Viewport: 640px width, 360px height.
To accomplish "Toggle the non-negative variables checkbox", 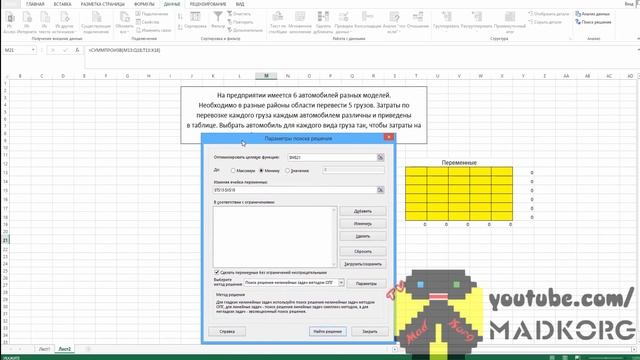I will click(x=217, y=272).
